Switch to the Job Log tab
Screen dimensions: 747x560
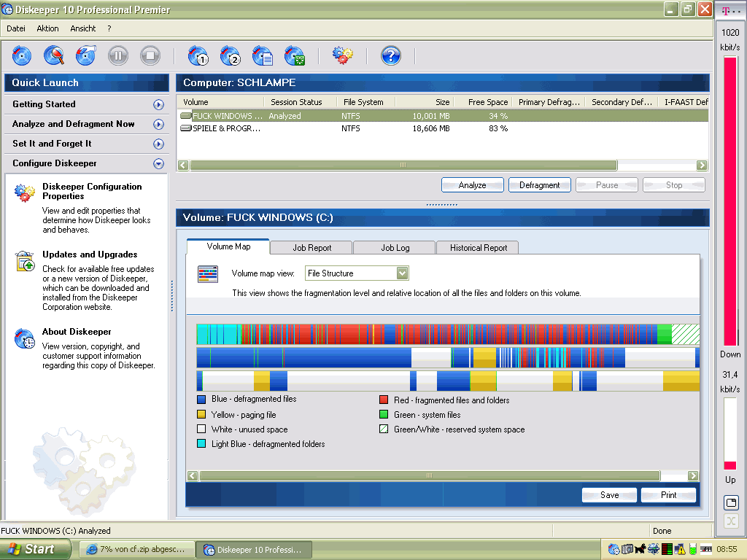pyautogui.click(x=395, y=248)
